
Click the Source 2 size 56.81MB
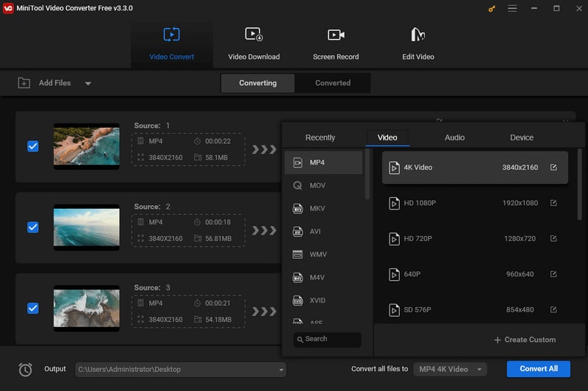pyautogui.click(x=218, y=238)
